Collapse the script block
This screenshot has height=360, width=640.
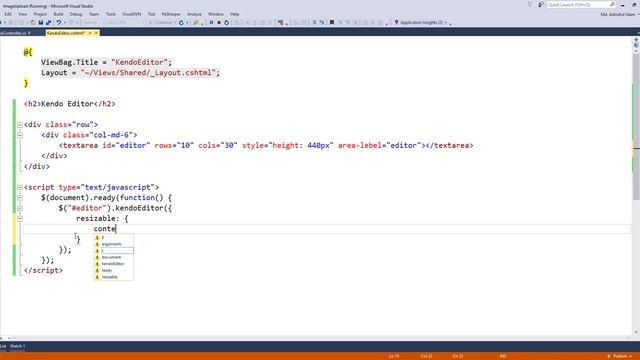(x=20, y=187)
